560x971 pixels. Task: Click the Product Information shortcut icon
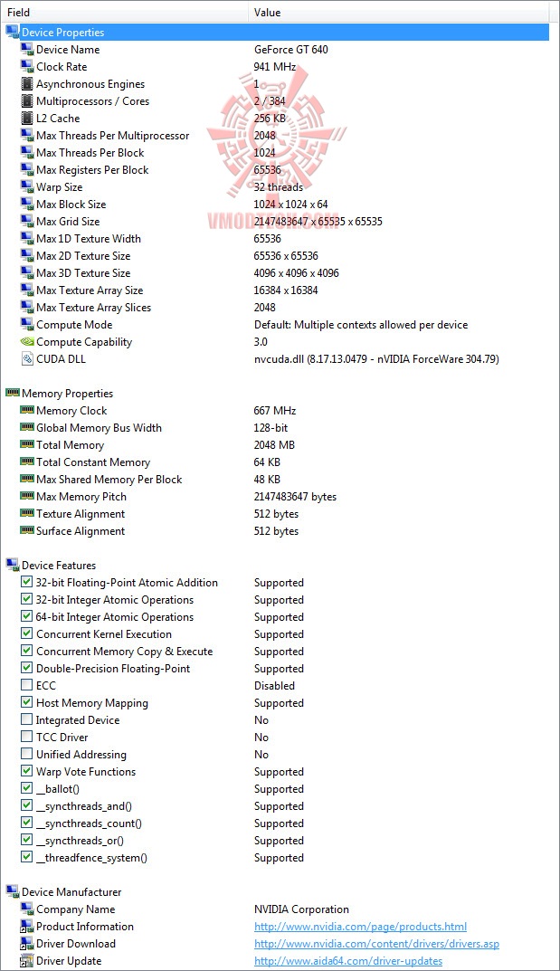tap(26, 926)
